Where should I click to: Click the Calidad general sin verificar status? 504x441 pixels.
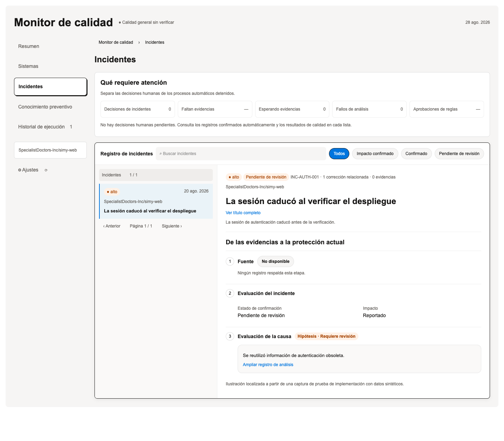[x=146, y=22]
